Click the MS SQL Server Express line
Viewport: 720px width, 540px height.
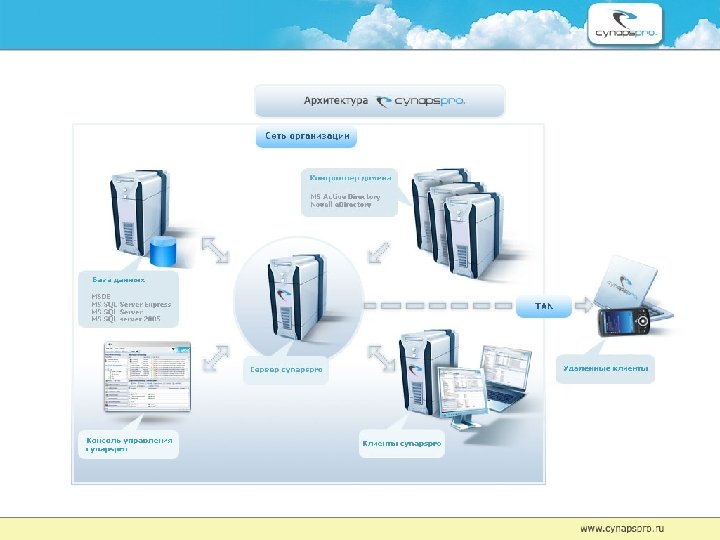(131, 304)
